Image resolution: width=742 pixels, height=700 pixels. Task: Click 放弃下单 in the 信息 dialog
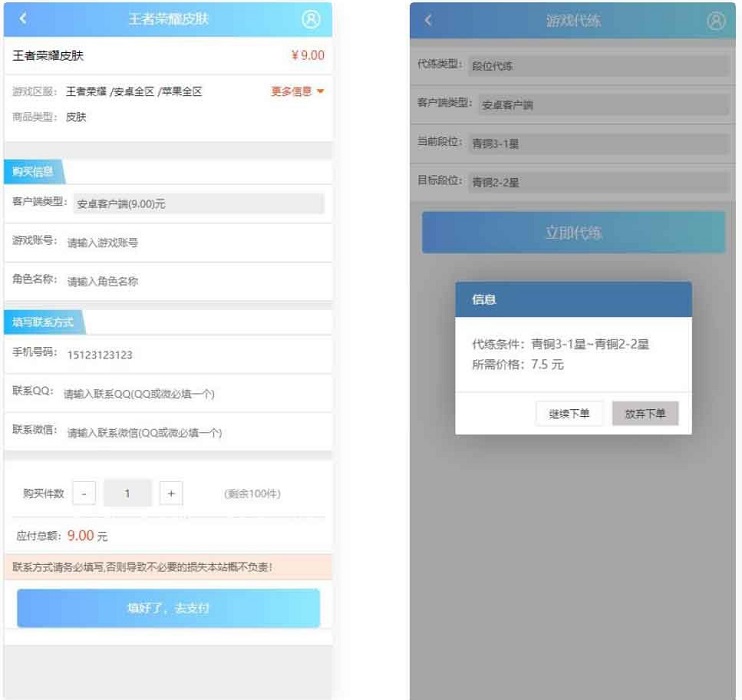[645, 413]
